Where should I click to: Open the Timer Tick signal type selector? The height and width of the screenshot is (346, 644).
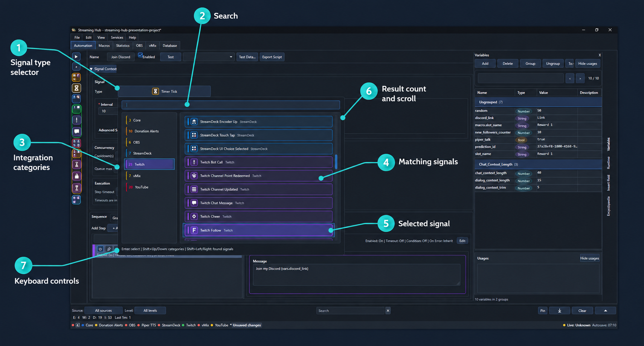pyautogui.click(x=164, y=91)
